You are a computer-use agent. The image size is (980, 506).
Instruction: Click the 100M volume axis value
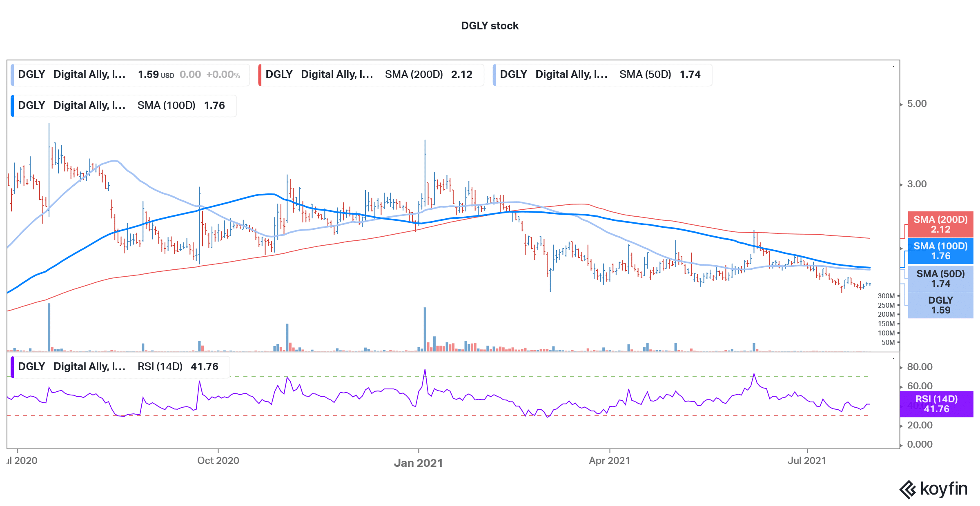coord(886,333)
